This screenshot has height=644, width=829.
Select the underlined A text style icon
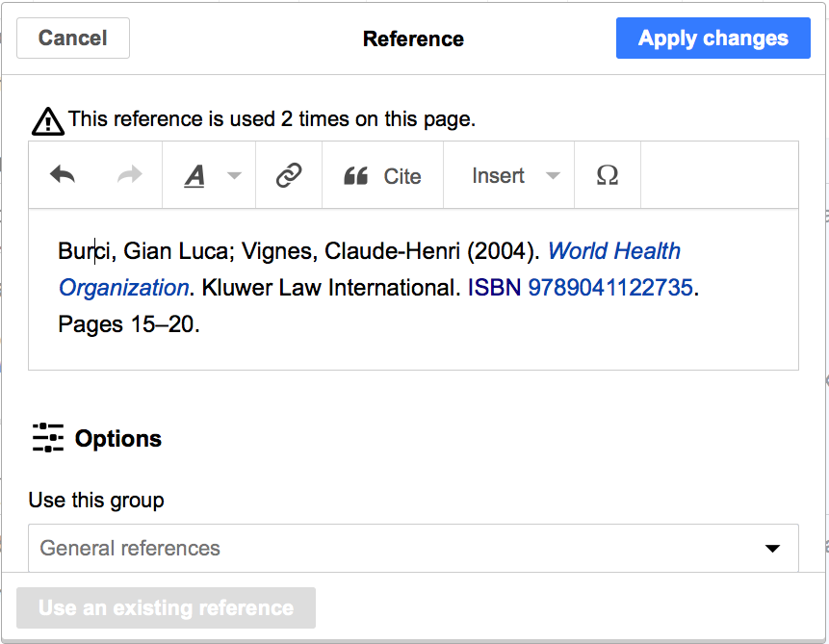[194, 176]
